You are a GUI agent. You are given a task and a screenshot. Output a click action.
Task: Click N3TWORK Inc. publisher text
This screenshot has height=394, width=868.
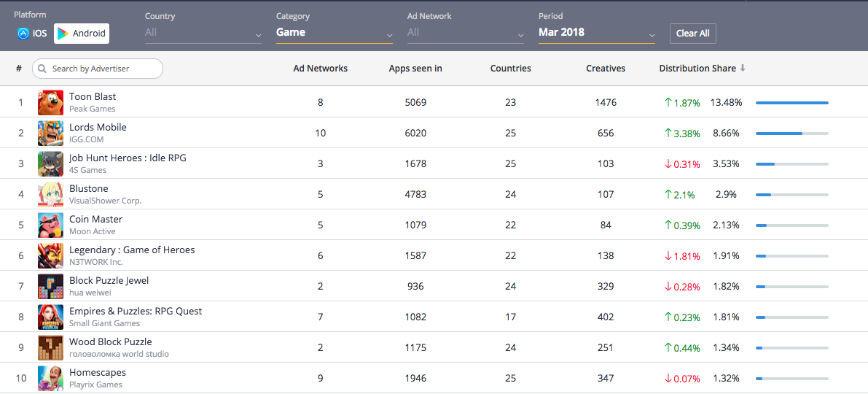click(x=95, y=262)
